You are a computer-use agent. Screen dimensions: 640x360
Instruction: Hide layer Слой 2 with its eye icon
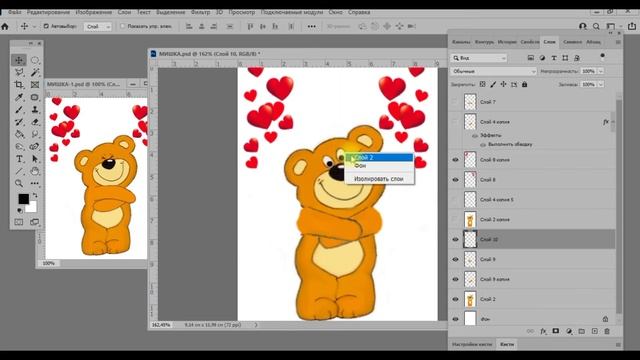(x=456, y=299)
